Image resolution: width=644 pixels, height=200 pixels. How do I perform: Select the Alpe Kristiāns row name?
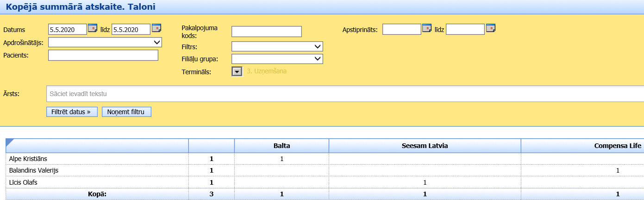tap(28, 159)
